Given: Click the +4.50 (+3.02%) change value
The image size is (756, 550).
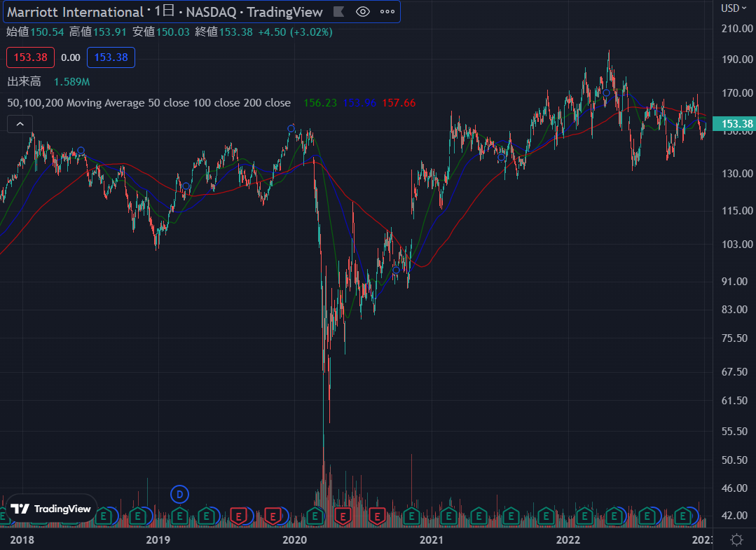Looking at the screenshot, I should [295, 32].
